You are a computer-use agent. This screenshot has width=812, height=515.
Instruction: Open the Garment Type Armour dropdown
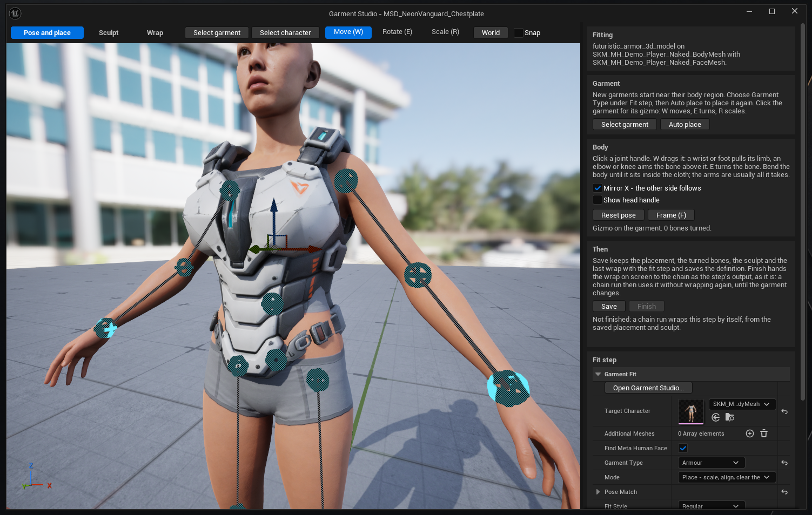pyautogui.click(x=711, y=463)
